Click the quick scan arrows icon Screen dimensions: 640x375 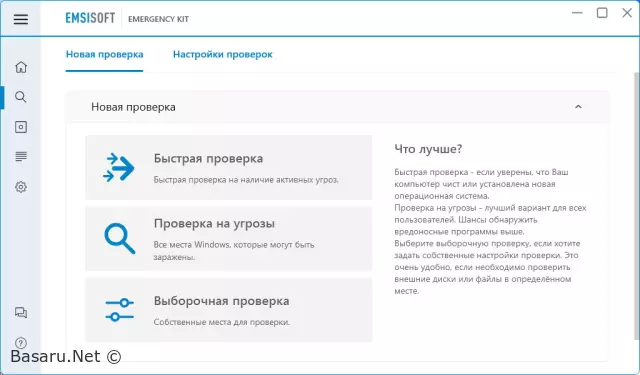tap(118, 167)
